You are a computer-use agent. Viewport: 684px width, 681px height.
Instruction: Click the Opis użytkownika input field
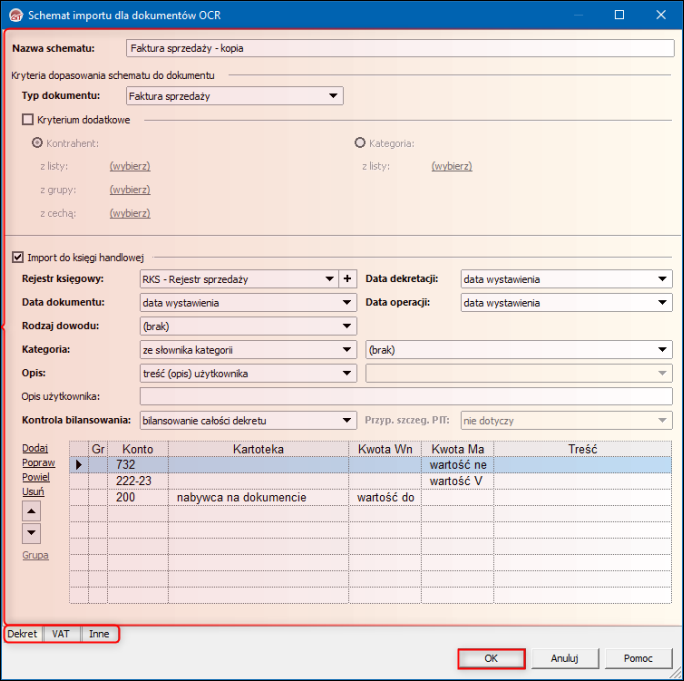406,397
